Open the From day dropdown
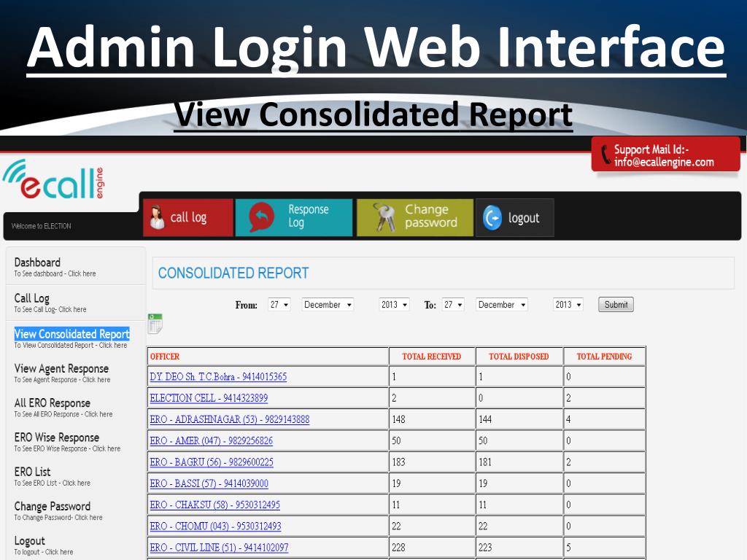This screenshot has width=747, height=560. tap(279, 305)
